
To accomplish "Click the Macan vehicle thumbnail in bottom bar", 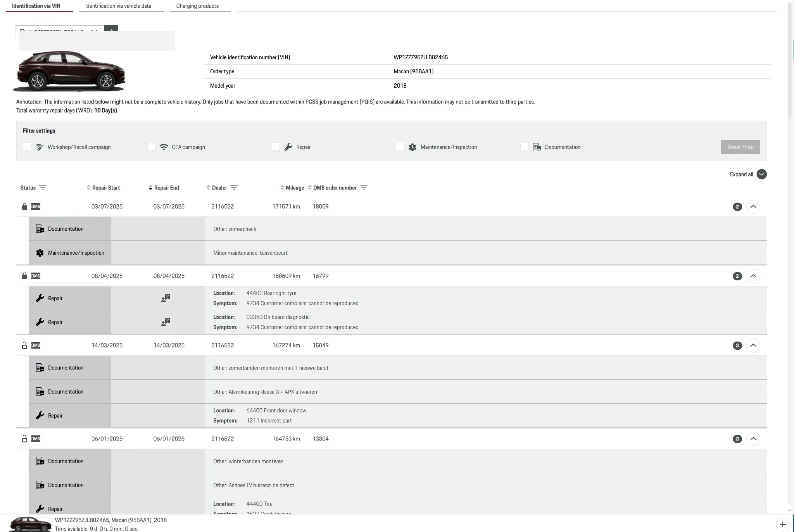I will [x=30, y=524].
